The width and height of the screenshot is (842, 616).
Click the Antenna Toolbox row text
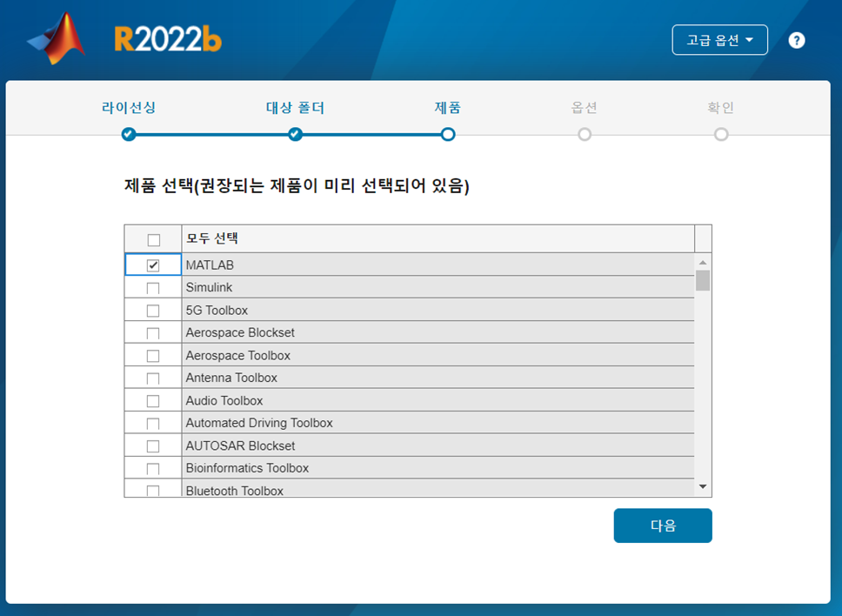231,378
